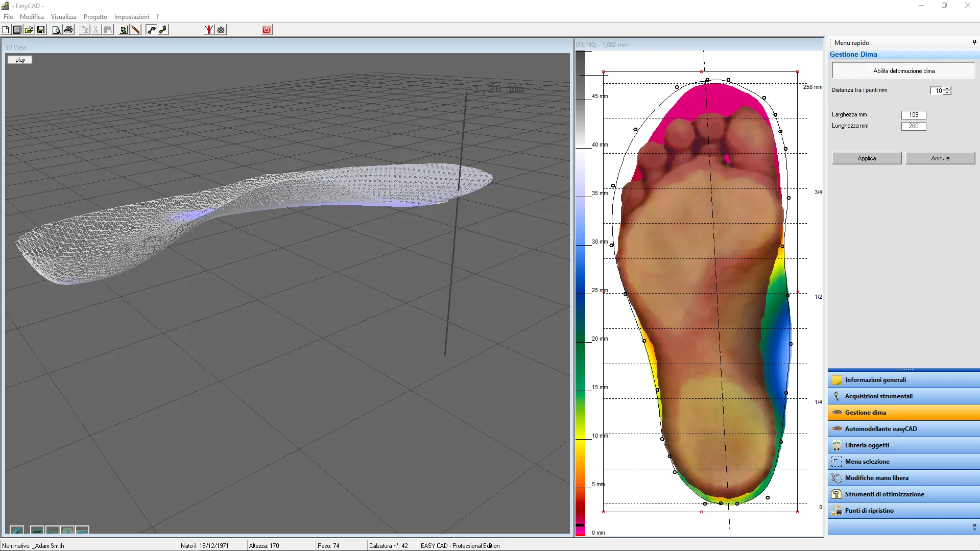Viewport: 980px width, 551px height.
Task: Open the Visualizza menu
Action: pyautogui.click(x=63, y=16)
